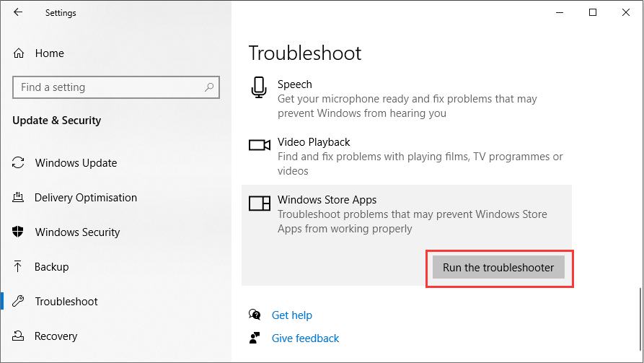Screen dimensions: 644x363
Task: Click the Windows Security shield icon
Action: [x=19, y=232]
